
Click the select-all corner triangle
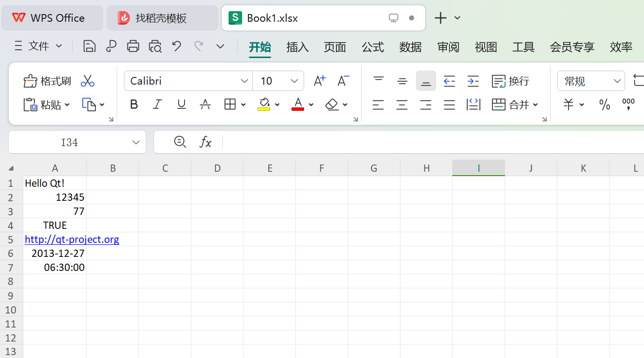click(x=11, y=168)
